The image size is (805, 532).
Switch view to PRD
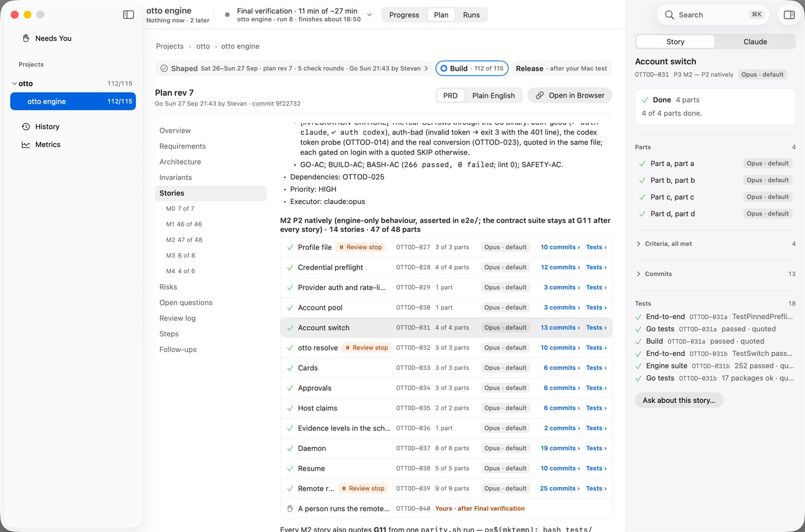451,96
